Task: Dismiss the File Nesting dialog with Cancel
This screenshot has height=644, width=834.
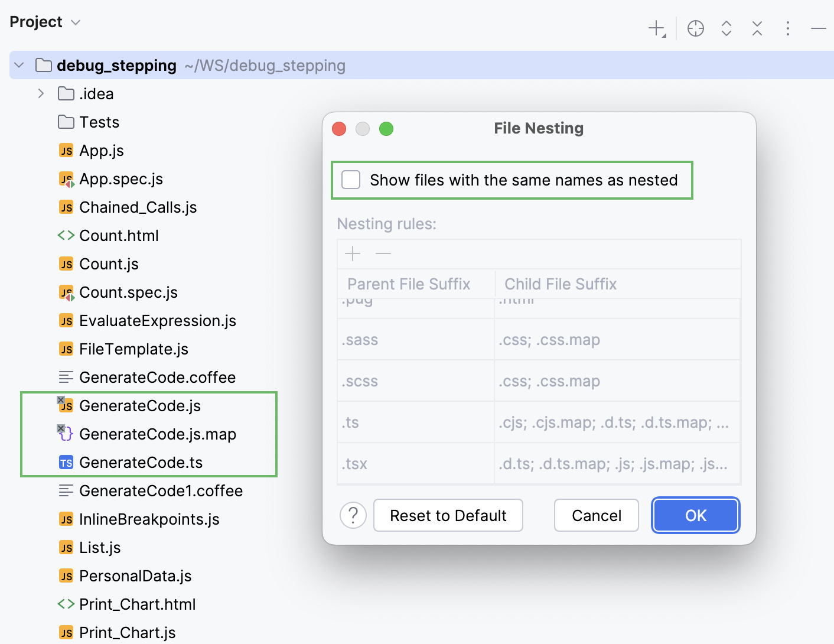Action: [x=596, y=515]
